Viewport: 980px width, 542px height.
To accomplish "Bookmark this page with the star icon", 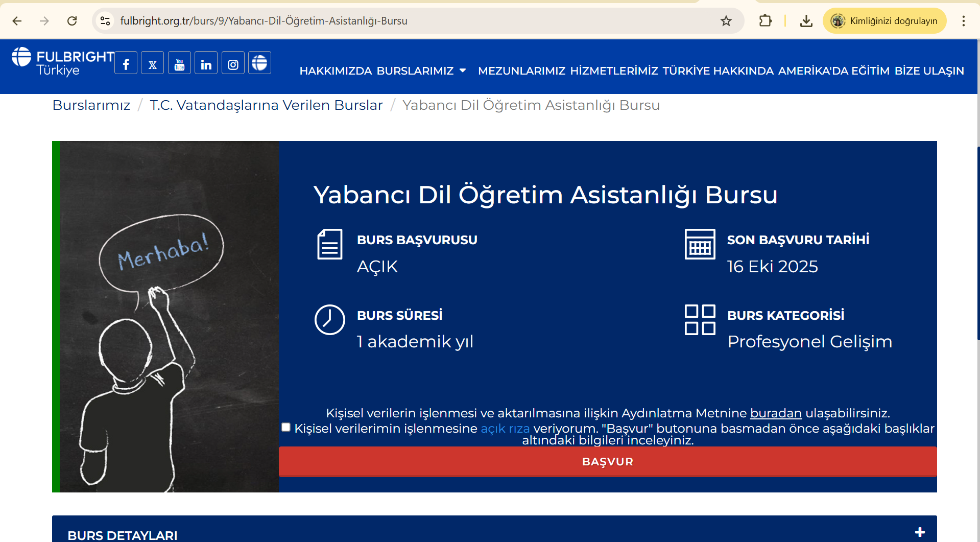I will point(726,21).
